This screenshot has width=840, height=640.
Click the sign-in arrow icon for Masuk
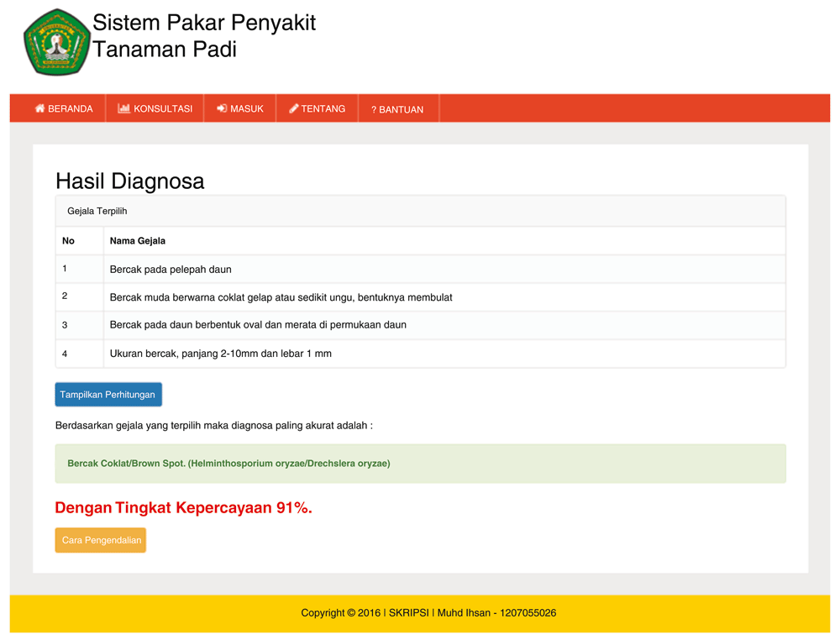click(x=222, y=108)
